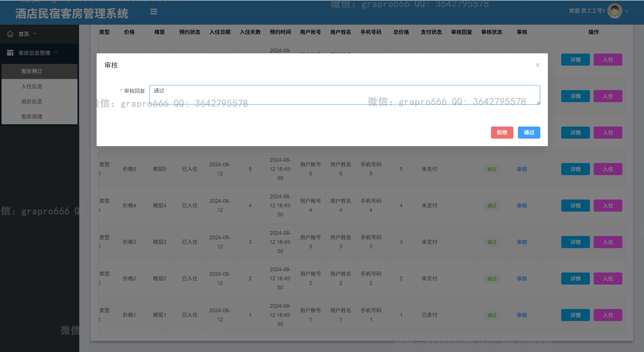Image resolution: width=644 pixels, height=352 pixels.
Task: Click 入住 button in the 价格3 row
Action: [x=608, y=242]
